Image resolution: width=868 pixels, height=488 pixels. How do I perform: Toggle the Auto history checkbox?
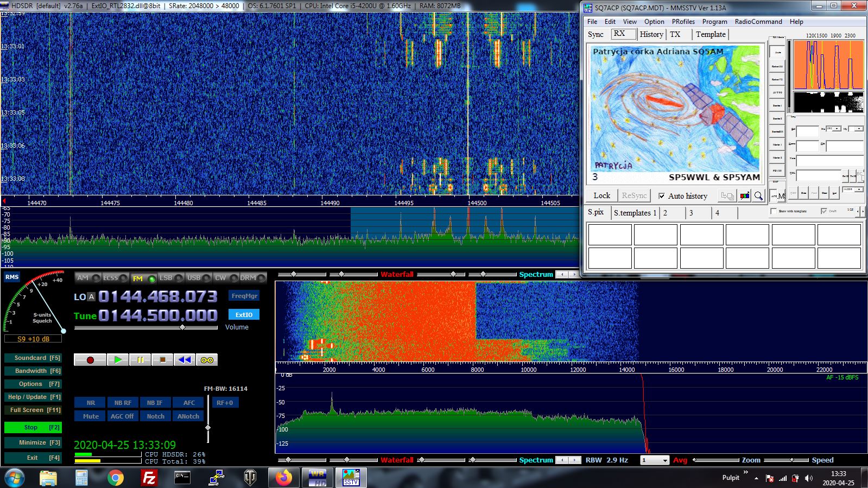(662, 196)
